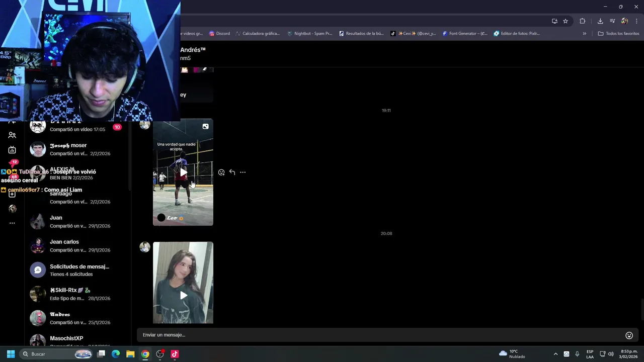This screenshot has width=644, height=362.
Task: Open the weather widget showing 10°C Nublado
Action: click(512, 354)
